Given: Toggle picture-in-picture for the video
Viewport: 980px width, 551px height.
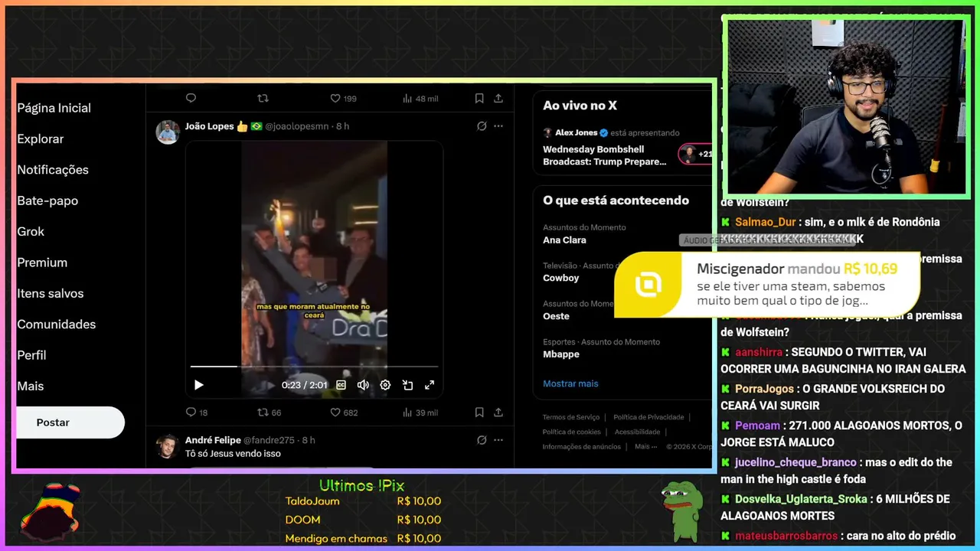Looking at the screenshot, I should click(x=407, y=385).
